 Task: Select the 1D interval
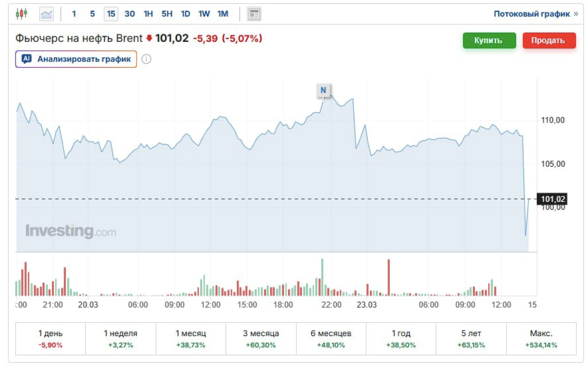pos(186,14)
